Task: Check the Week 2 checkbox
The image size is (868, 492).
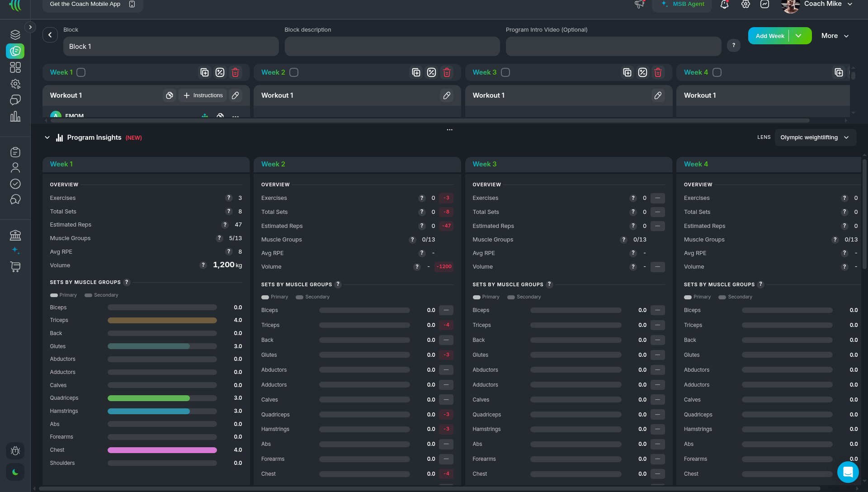Action: coord(294,72)
